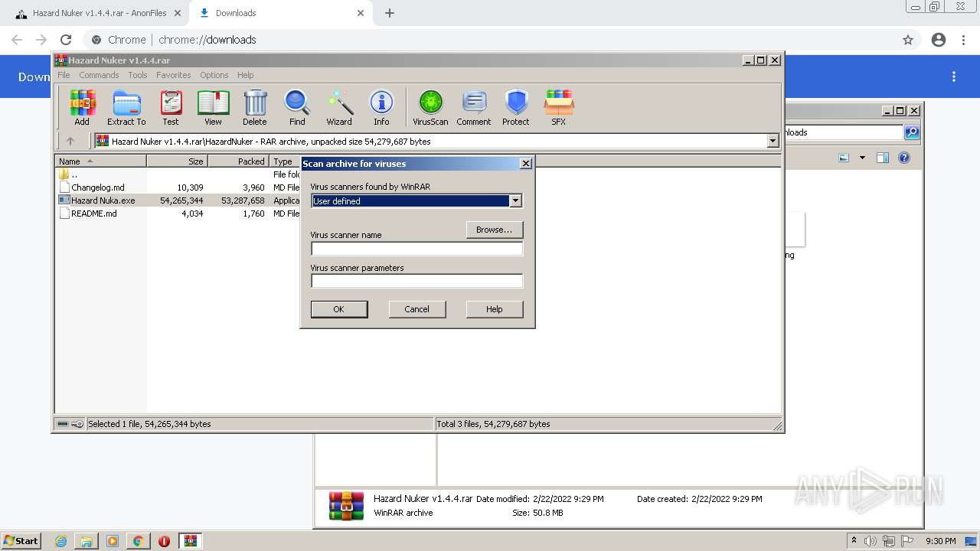Go up one folder level arrow
This screenshot has height=551, width=980.
pyautogui.click(x=70, y=141)
